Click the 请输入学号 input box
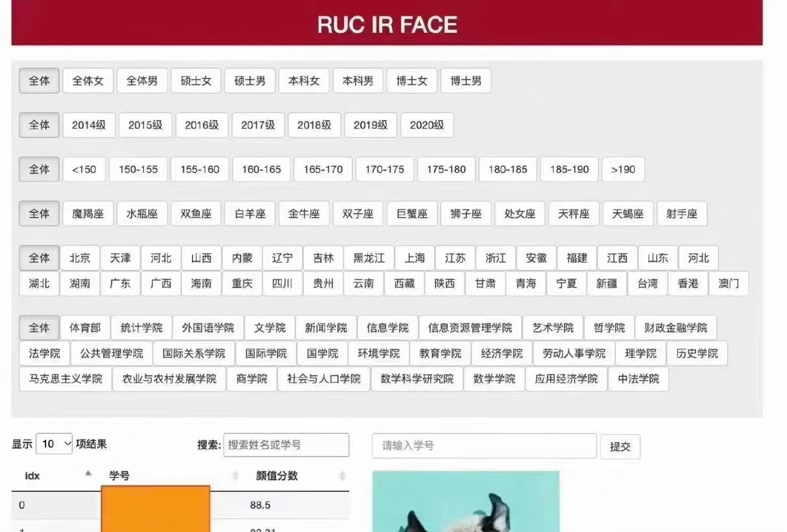Screen dimensions: 787x532 [x=483, y=445]
